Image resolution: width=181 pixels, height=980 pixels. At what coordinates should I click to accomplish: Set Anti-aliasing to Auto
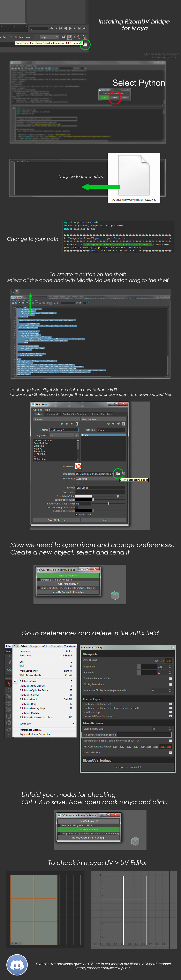169,661
